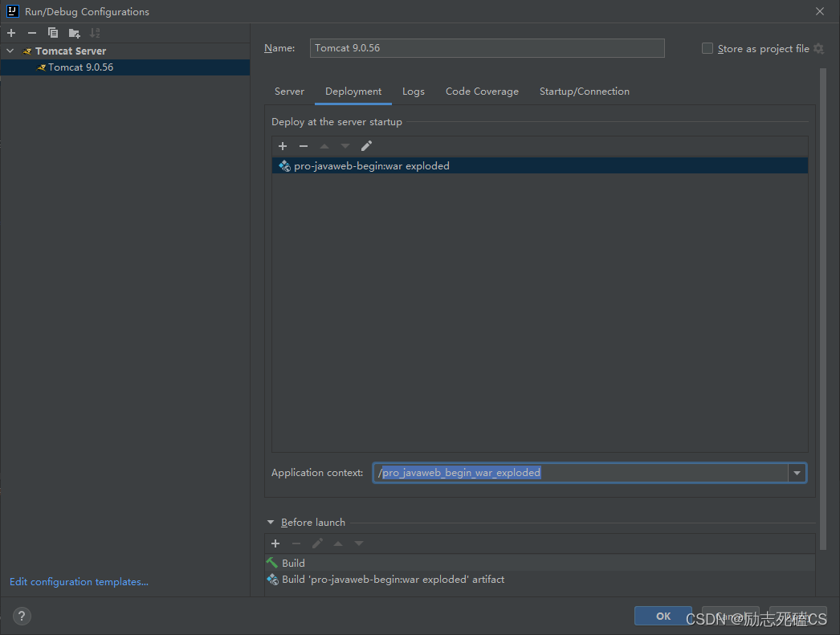Confirm with the OK button
Screen dimensions: 840x635
[x=663, y=616]
